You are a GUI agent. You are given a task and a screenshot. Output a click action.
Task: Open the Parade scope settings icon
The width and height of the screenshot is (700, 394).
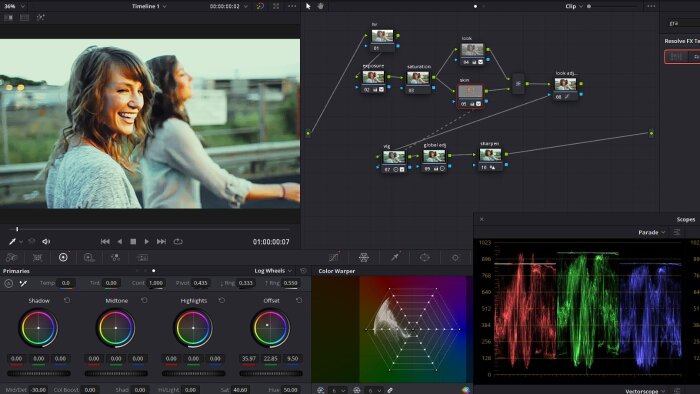[677, 232]
